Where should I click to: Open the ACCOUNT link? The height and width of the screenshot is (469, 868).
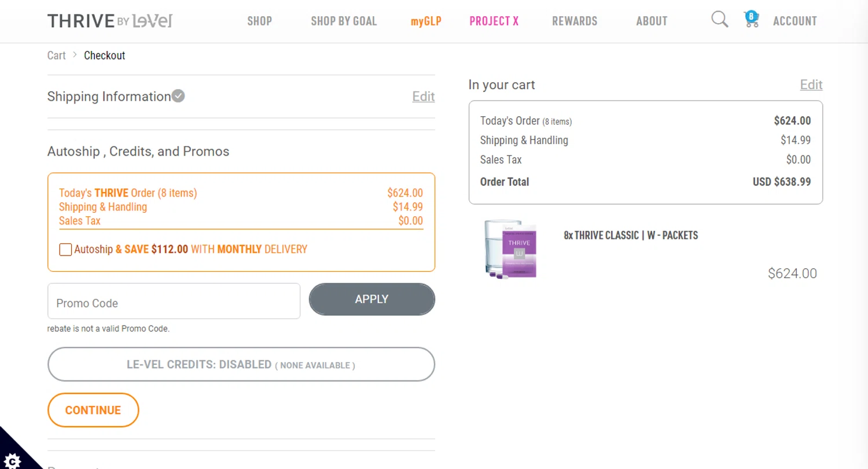(x=795, y=21)
